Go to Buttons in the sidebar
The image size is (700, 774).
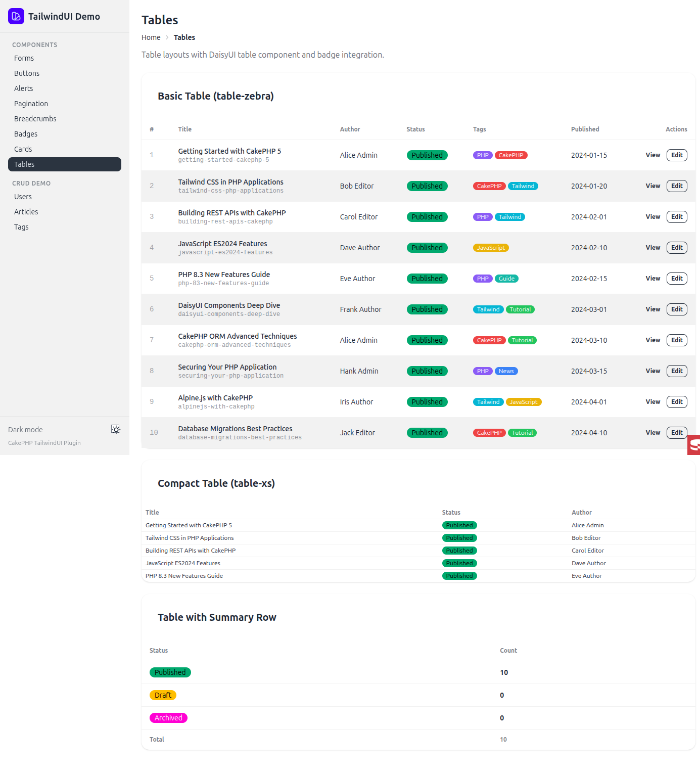(65, 73)
